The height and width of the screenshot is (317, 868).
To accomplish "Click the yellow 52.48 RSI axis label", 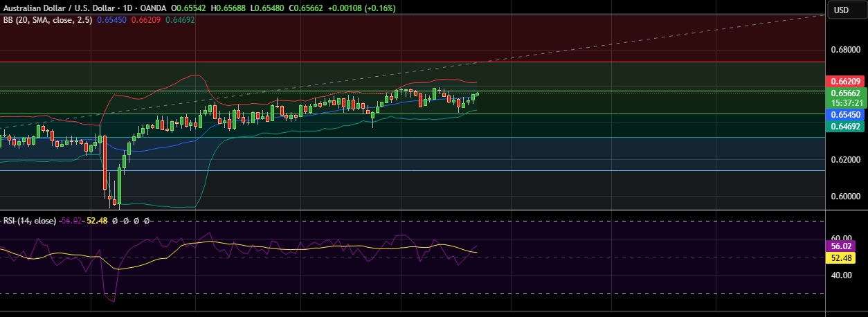I will (841, 257).
